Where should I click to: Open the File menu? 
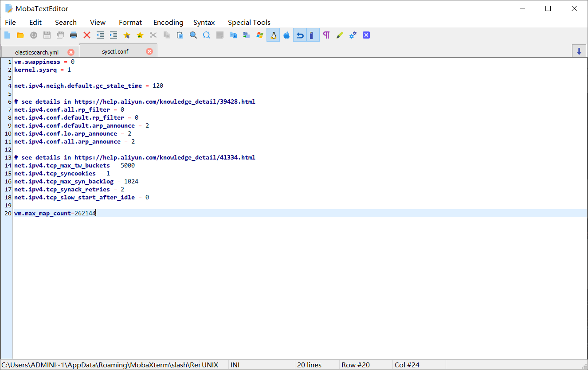click(x=11, y=22)
